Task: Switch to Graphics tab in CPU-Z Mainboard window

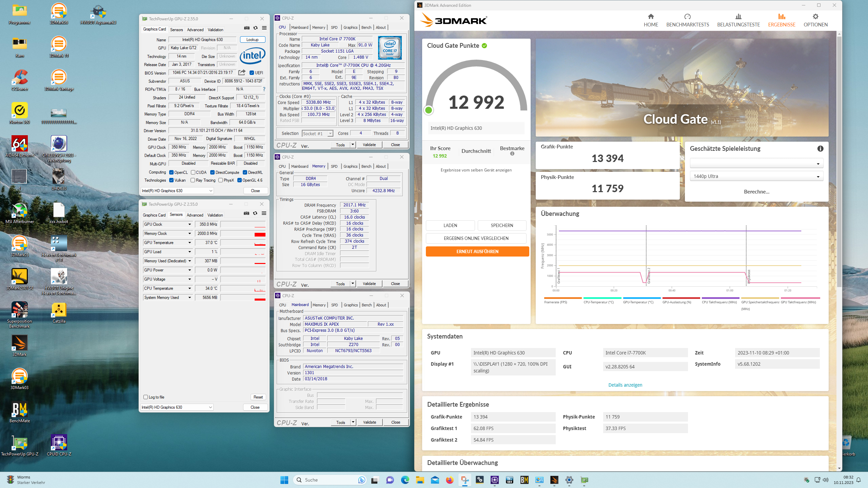Action: [351, 305]
